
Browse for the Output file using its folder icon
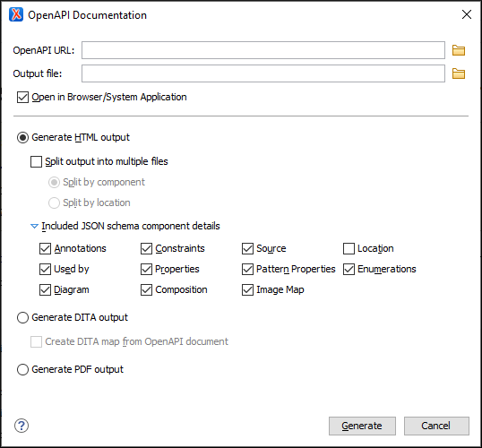(x=459, y=73)
